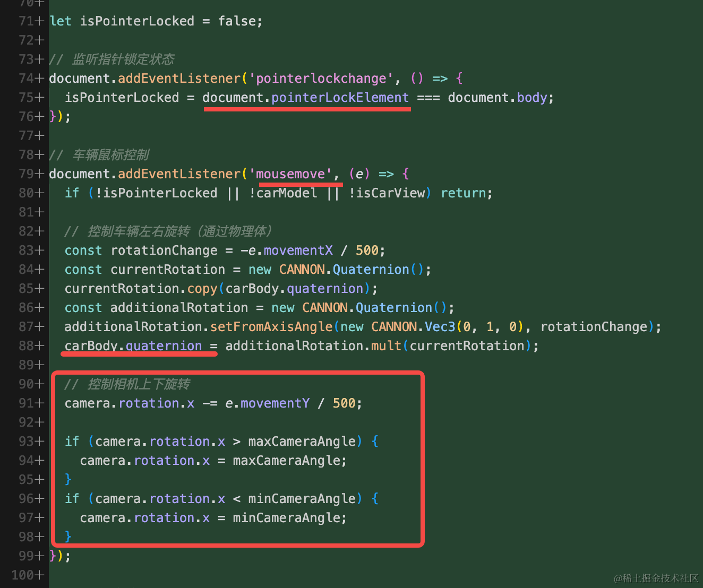Click 'Vec3' on line 87
Image resolution: width=703 pixels, height=588 pixels.
(x=440, y=327)
